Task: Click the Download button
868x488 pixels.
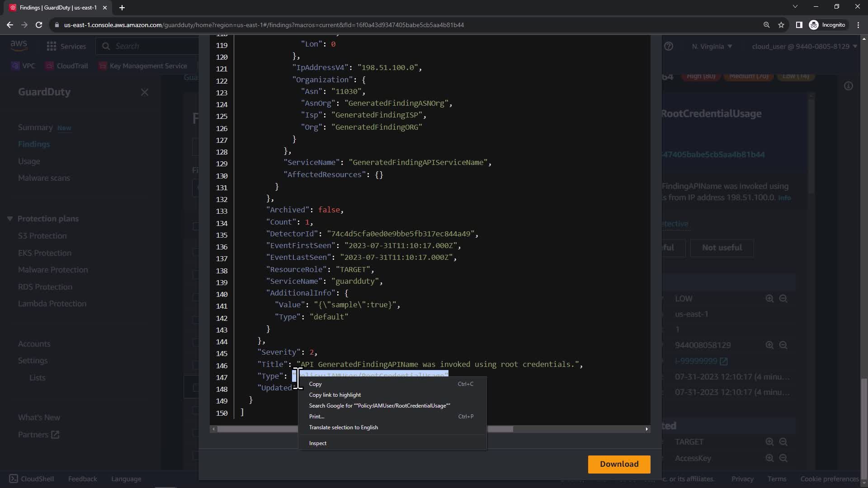Action: 619,464
